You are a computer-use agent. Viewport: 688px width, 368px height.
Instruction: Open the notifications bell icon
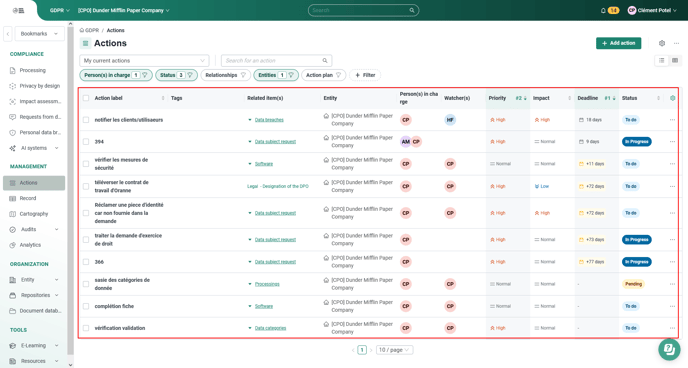click(603, 11)
